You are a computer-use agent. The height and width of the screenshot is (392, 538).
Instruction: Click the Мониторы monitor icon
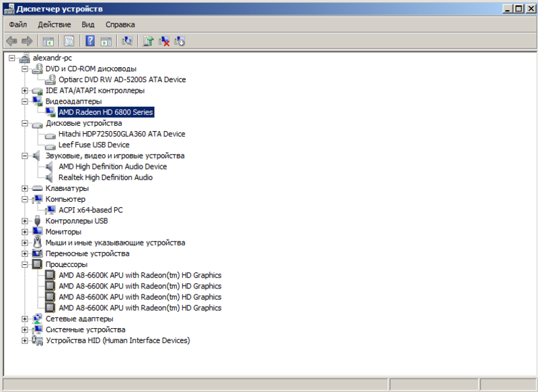point(38,231)
